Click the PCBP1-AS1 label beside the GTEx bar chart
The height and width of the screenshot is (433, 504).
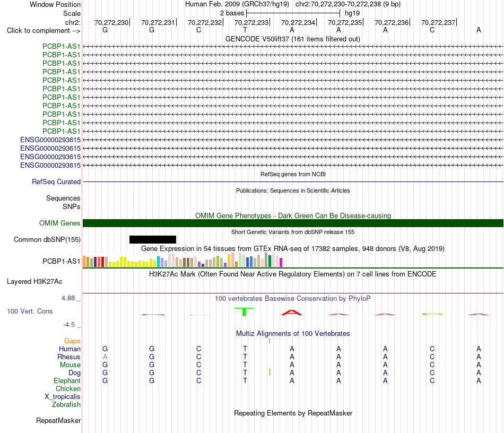click(x=61, y=262)
